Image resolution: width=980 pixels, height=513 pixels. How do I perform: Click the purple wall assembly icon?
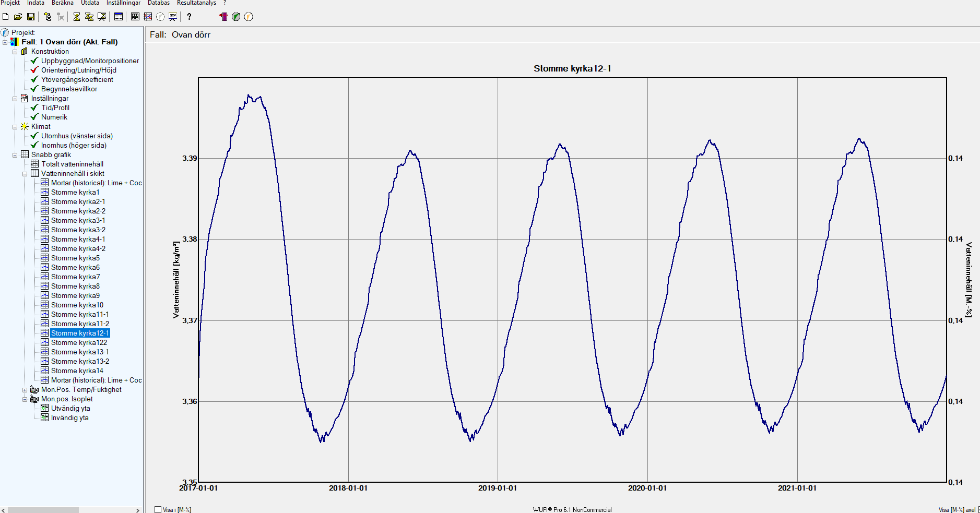point(223,17)
